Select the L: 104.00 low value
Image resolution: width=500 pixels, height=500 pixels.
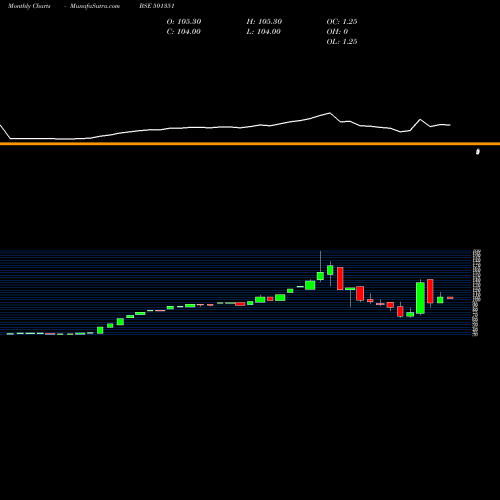point(264,32)
